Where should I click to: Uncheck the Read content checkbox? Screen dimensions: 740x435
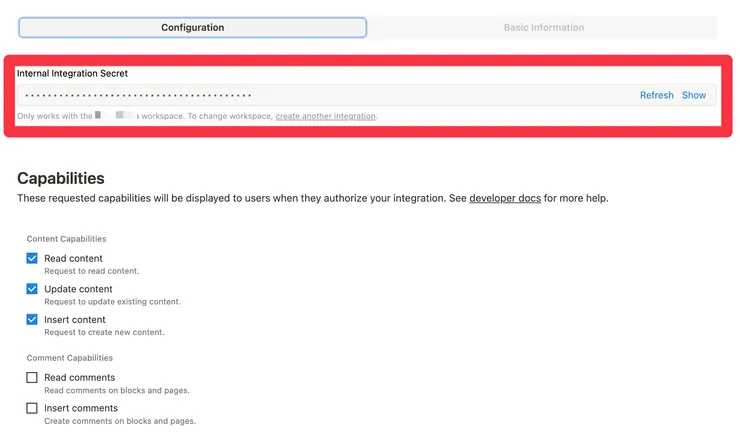click(x=32, y=258)
